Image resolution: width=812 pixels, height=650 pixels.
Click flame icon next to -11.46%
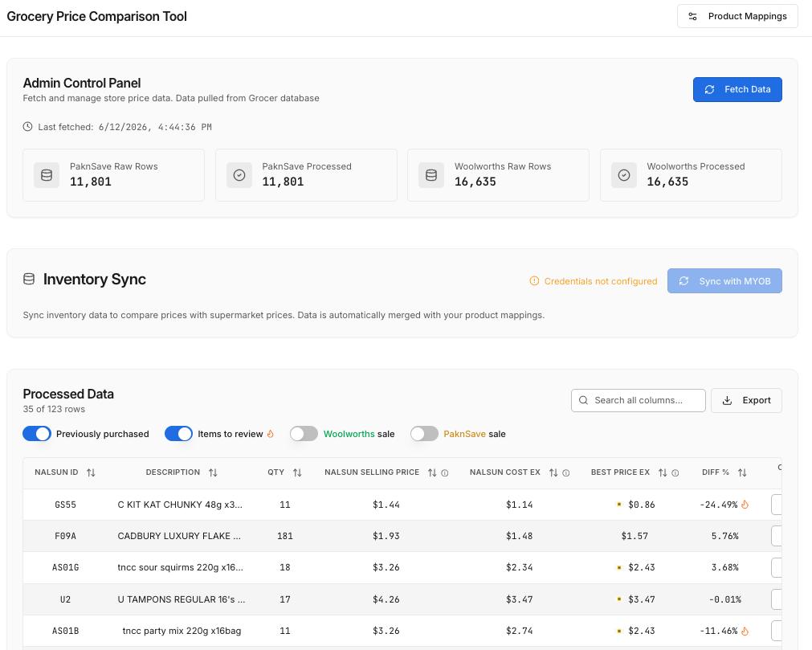point(745,631)
